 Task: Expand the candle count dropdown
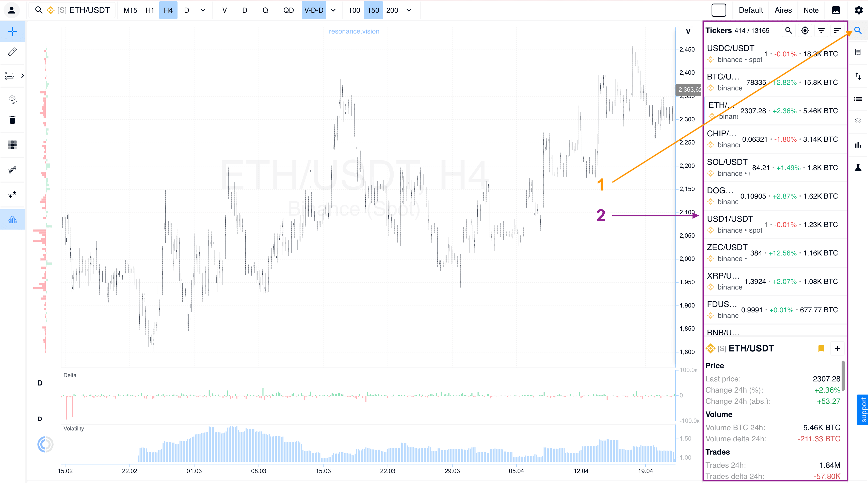click(x=409, y=10)
